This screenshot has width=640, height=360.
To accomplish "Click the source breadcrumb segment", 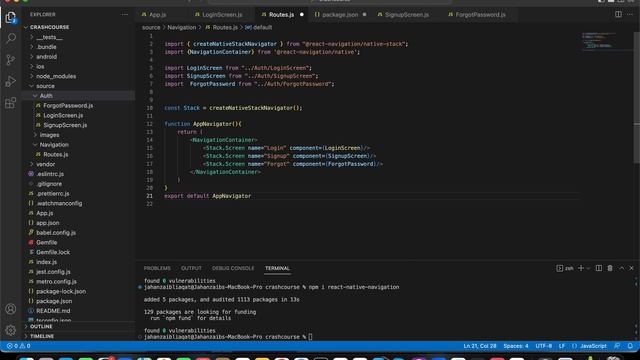I will point(151,27).
